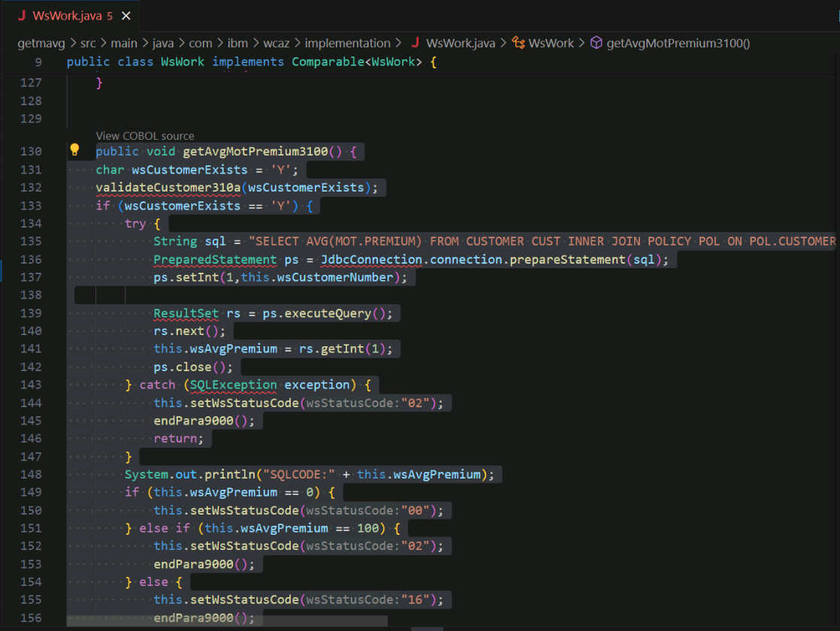This screenshot has height=631, width=840.
Task: Click setWsStatusCode call with "16"
Action: click(298, 600)
